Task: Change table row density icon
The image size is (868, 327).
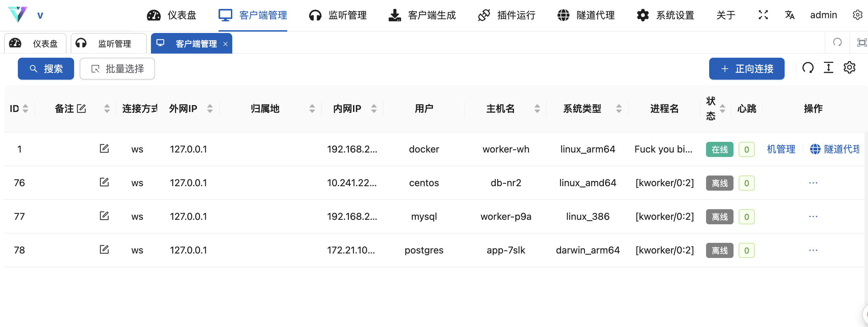Action: (829, 68)
